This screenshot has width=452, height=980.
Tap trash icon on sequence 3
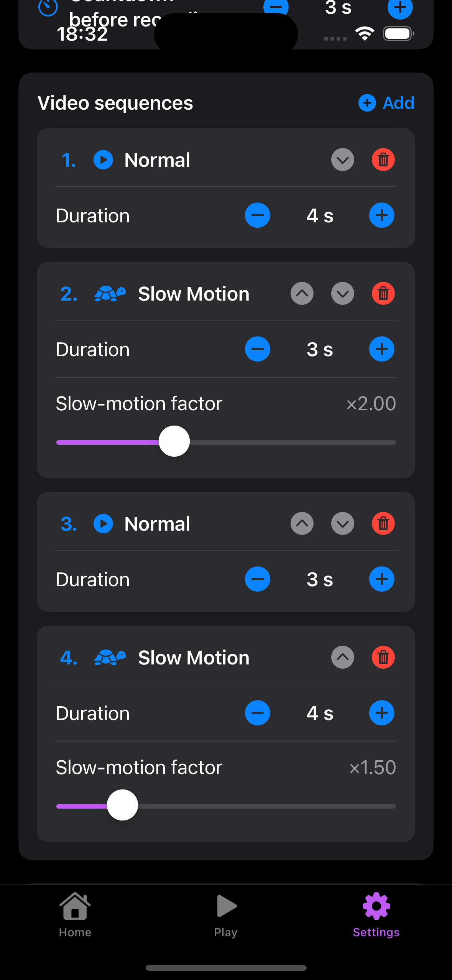[x=383, y=523]
